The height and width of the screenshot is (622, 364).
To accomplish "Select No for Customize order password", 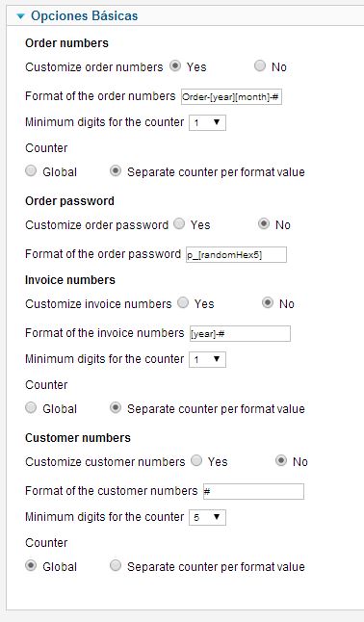I will click(x=264, y=223).
